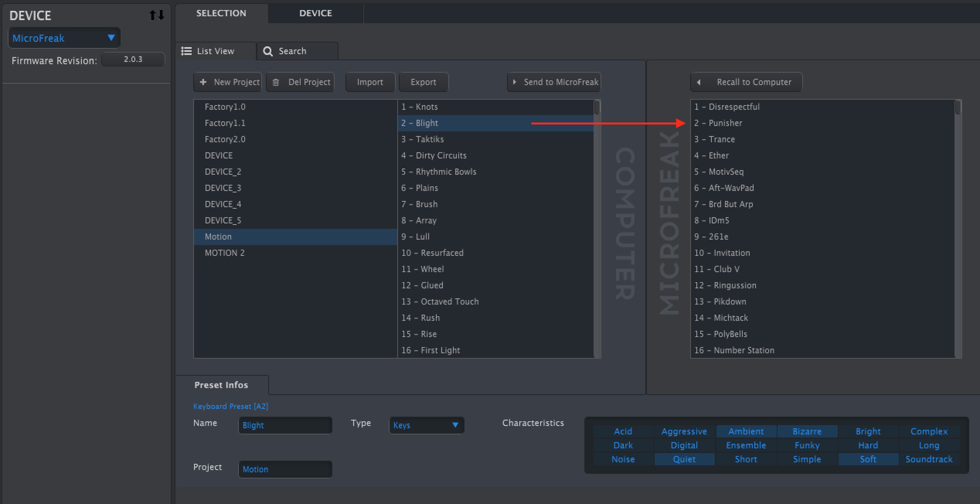Click the Export button
This screenshot has height=504, width=980.
423,82
